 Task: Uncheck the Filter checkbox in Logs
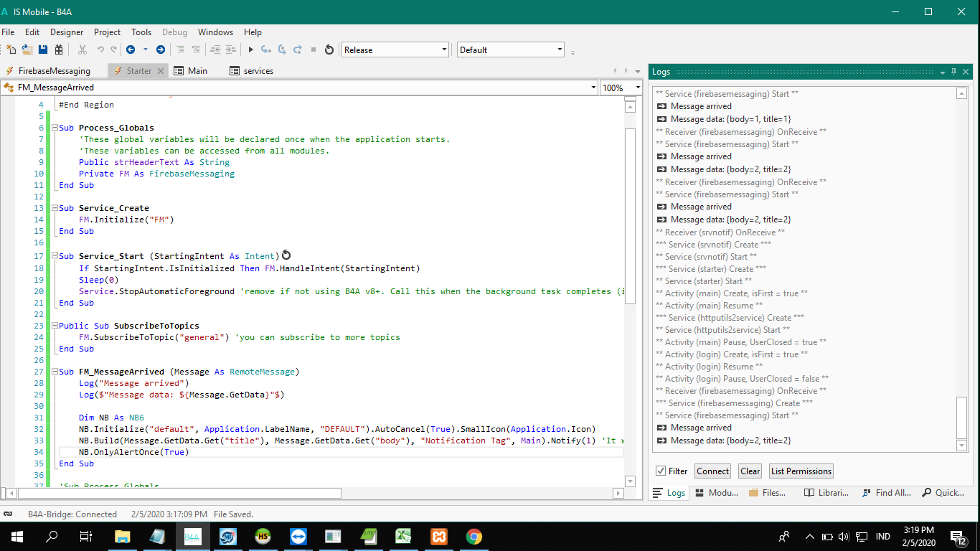tap(661, 471)
